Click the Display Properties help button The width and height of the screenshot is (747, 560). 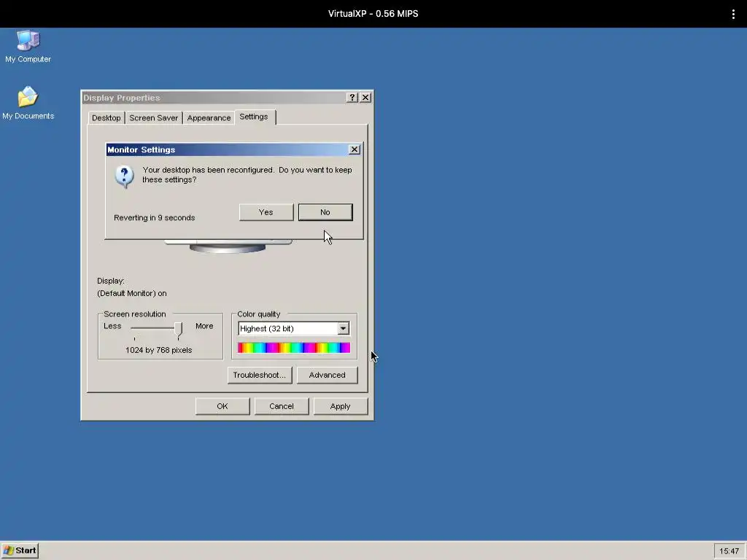pos(352,98)
